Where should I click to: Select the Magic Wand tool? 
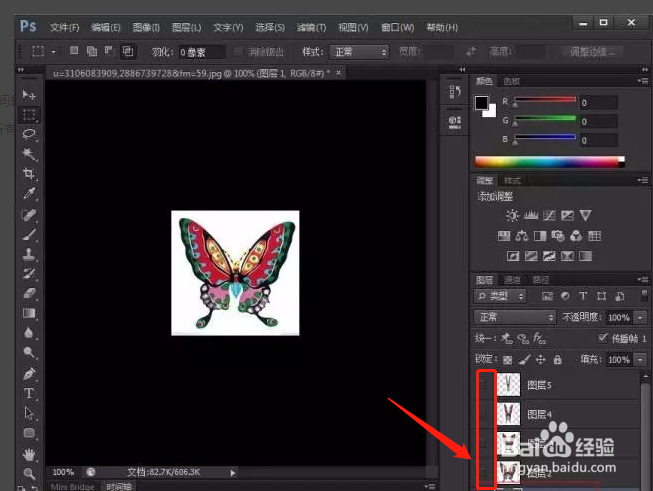pyautogui.click(x=29, y=154)
